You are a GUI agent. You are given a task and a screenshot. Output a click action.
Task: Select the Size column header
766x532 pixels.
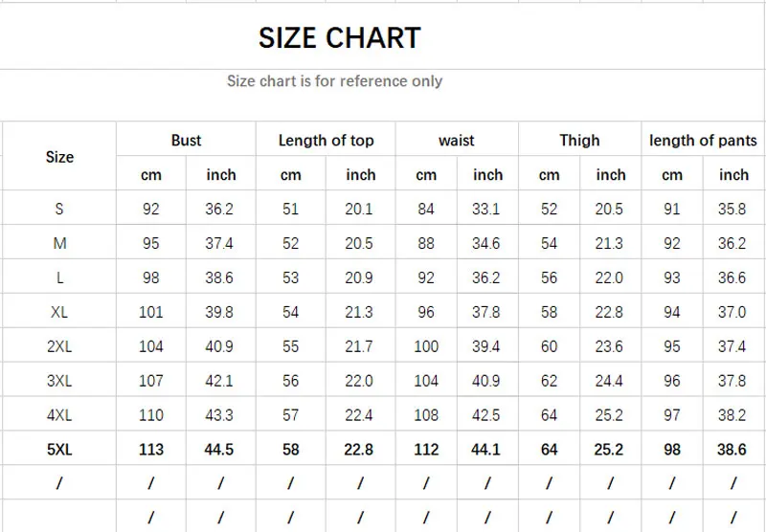(x=59, y=157)
